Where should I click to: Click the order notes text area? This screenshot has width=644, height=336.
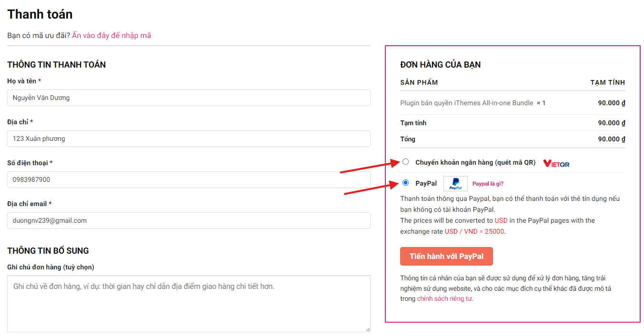(x=189, y=304)
